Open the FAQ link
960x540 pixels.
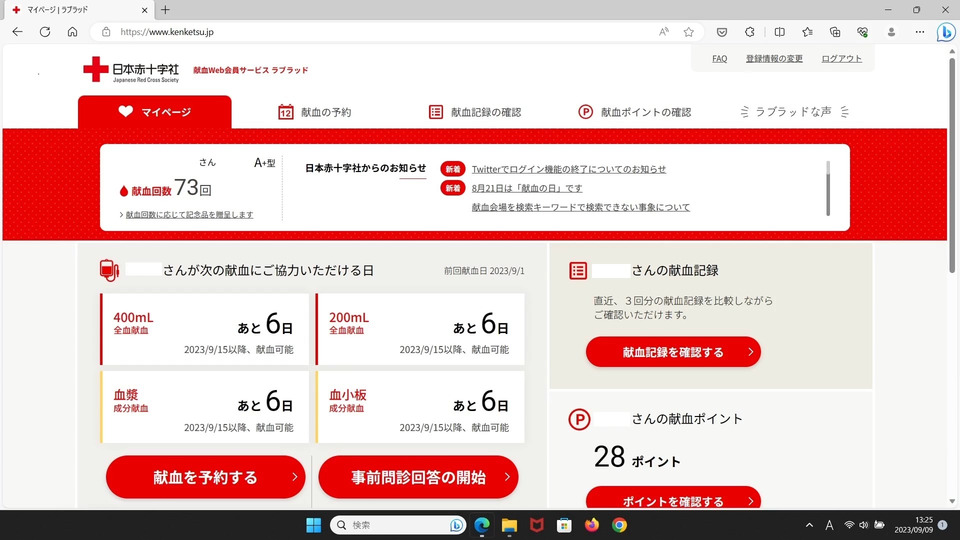click(x=719, y=59)
